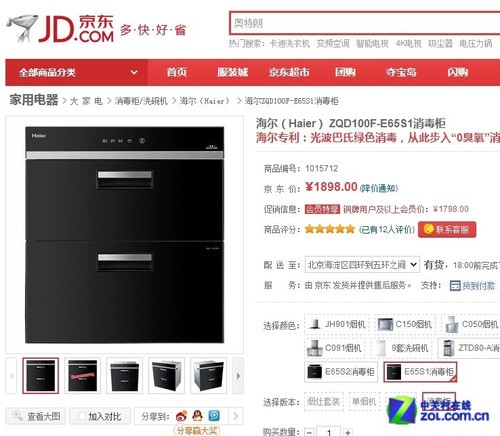Select the E65S2消毒柜 option
The image size is (500, 436).
click(x=341, y=372)
